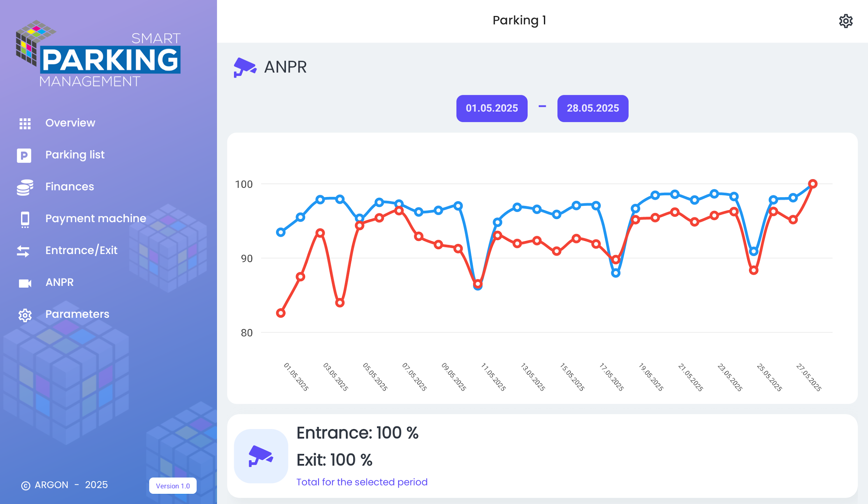Click the camera tile in summary card
This screenshot has width=868, height=504.
click(x=261, y=456)
